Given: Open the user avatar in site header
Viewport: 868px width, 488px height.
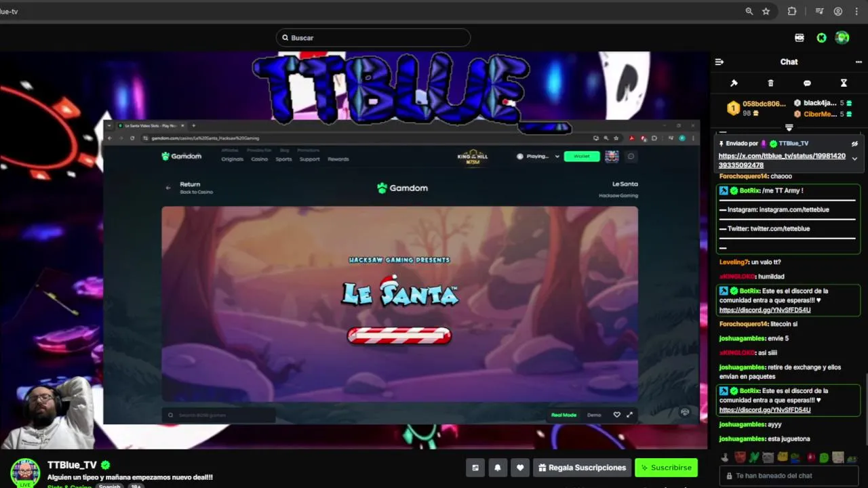Looking at the screenshot, I should point(842,38).
